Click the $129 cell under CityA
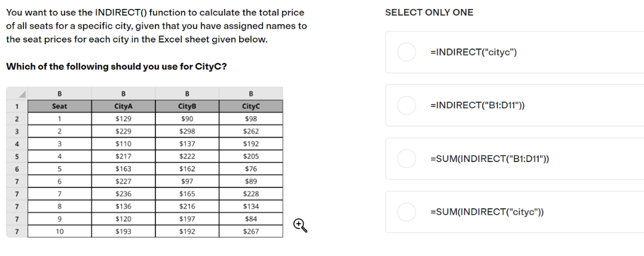The height and width of the screenshot is (256, 644). pyautogui.click(x=123, y=119)
